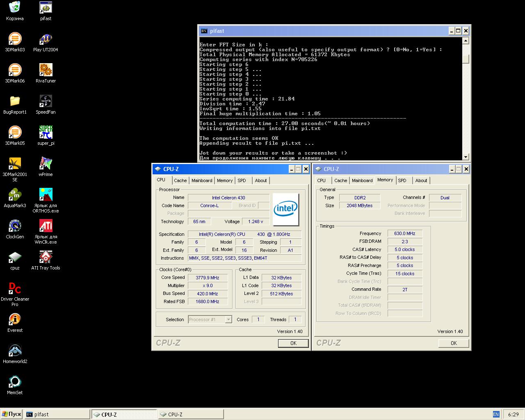Click the EN language indicator in tray
Viewport: 525px width, 420px height.
[x=496, y=414]
